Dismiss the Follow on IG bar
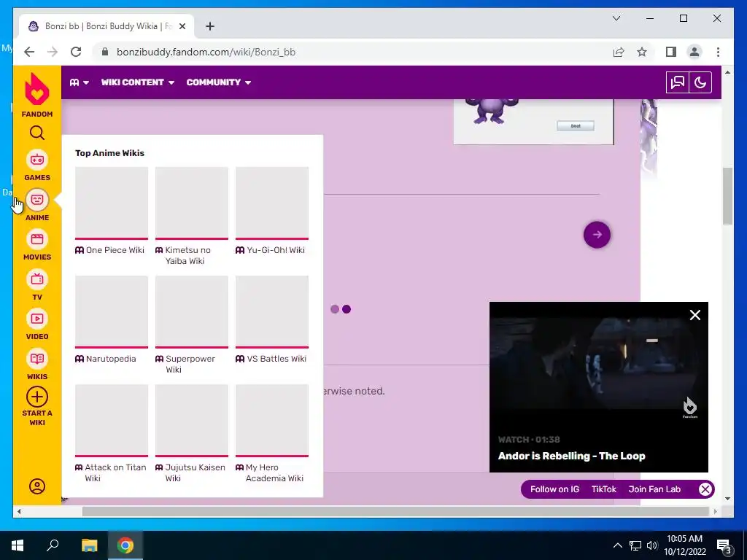This screenshot has height=560, width=747. pyautogui.click(x=705, y=489)
